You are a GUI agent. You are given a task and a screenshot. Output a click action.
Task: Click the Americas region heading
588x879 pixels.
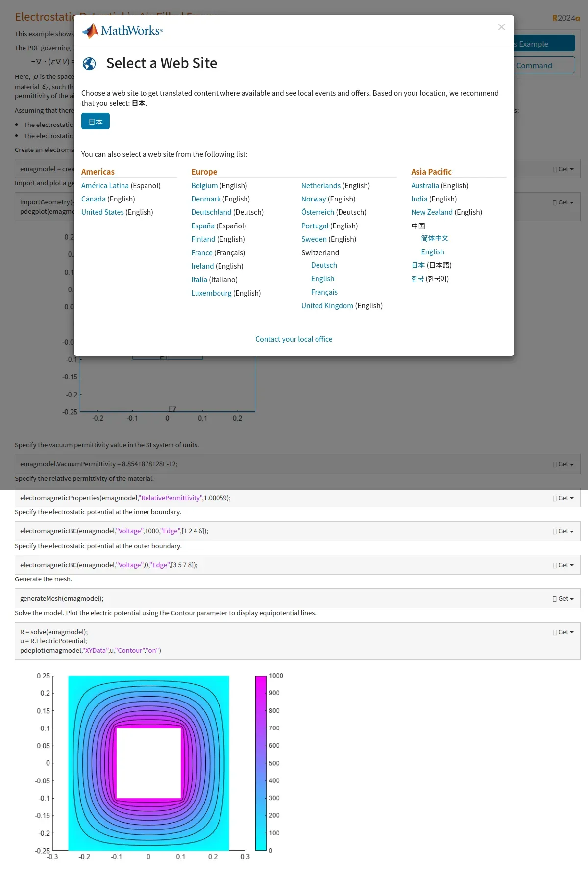tap(98, 172)
